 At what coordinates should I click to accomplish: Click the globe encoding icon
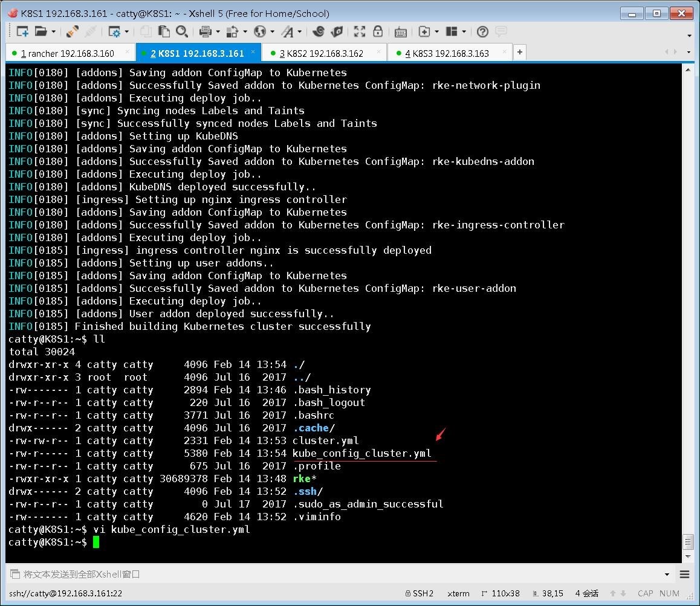click(x=259, y=31)
